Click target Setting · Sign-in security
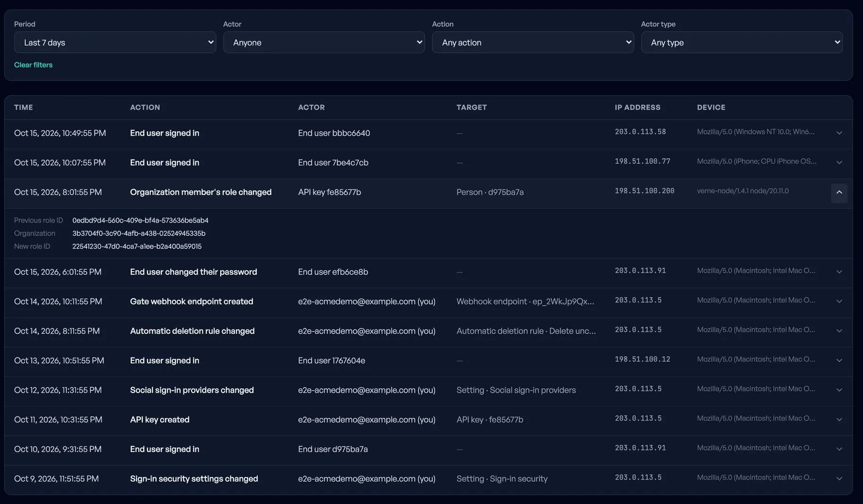 tap(502, 478)
